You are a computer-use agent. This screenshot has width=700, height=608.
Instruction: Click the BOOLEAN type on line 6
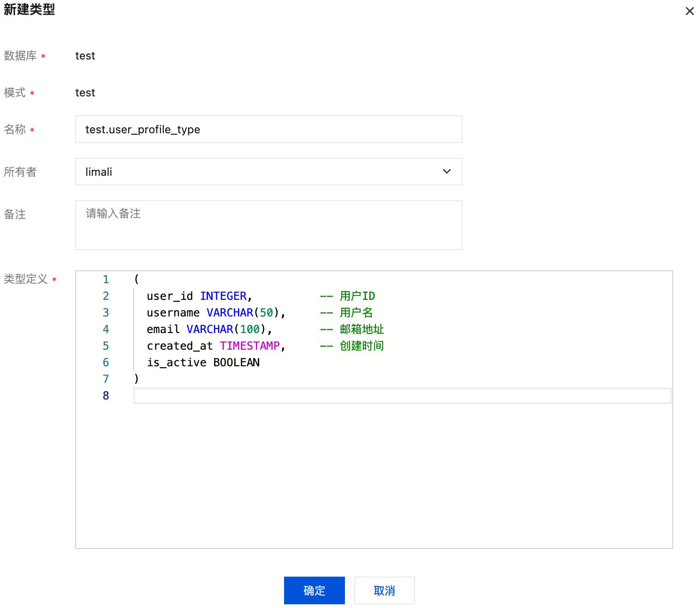(236, 363)
